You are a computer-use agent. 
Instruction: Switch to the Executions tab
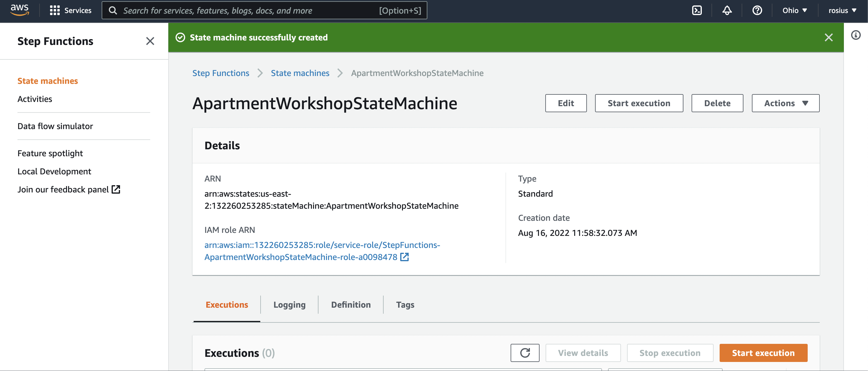pos(227,305)
